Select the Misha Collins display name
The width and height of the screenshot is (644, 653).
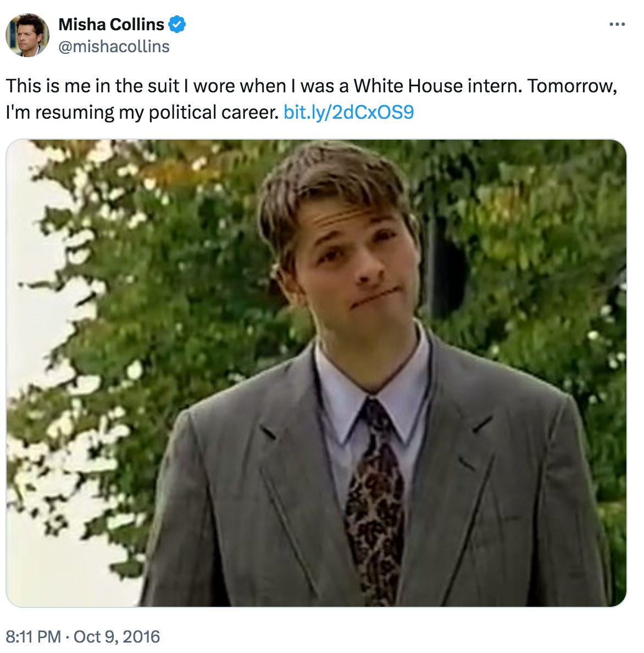(111, 24)
